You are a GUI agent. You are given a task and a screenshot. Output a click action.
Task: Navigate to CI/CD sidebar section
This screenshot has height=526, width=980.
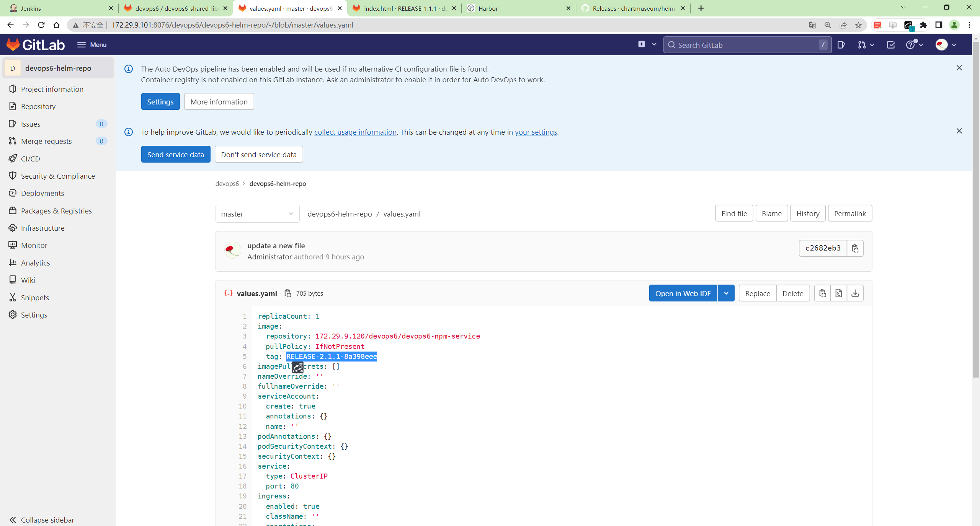click(30, 158)
